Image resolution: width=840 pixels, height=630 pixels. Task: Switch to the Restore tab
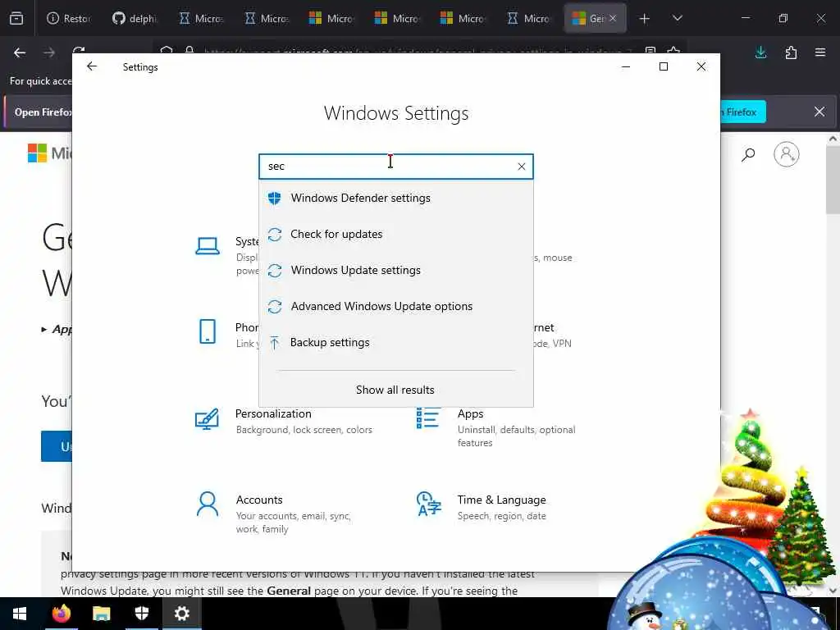tap(69, 19)
